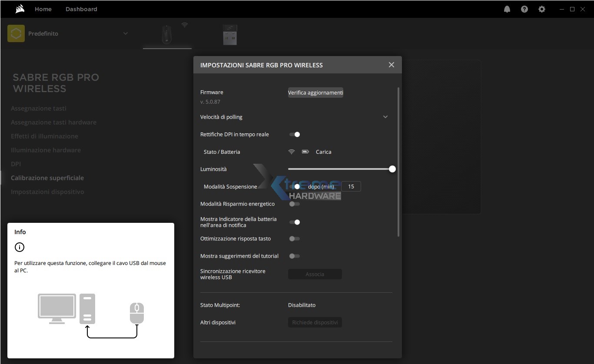The height and width of the screenshot is (364, 594).
Task: Click the Luminosità slider handle
Action: click(392, 169)
